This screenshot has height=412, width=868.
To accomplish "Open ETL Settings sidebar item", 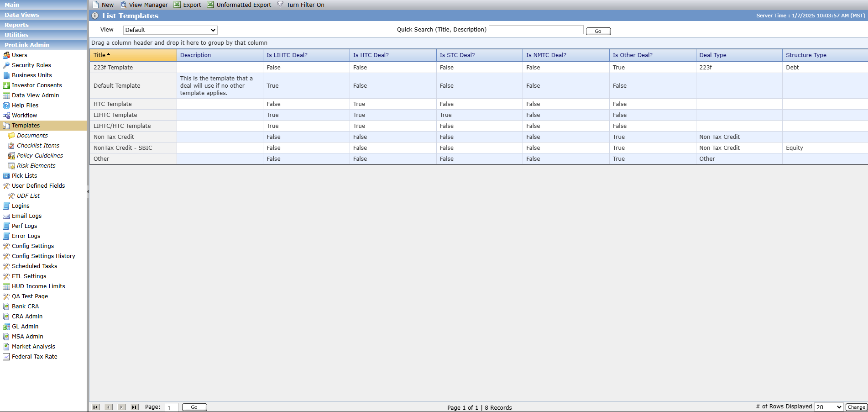I will pos(29,276).
